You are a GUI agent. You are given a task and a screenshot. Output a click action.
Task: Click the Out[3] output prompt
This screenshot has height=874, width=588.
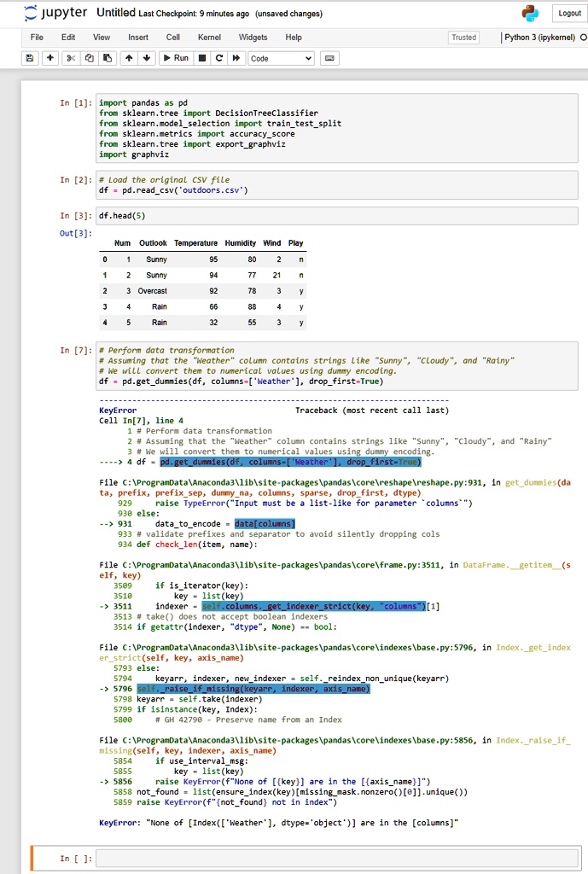76,234
